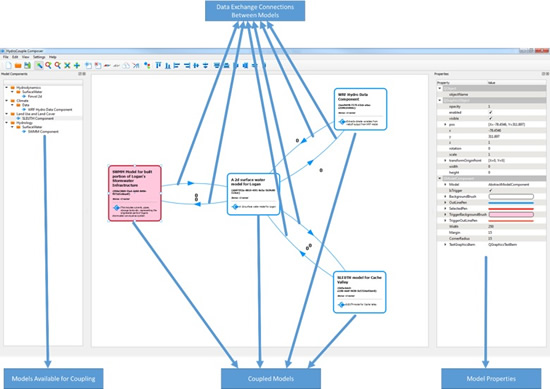
Task: Click the green plus add icon
Action: (77, 65)
